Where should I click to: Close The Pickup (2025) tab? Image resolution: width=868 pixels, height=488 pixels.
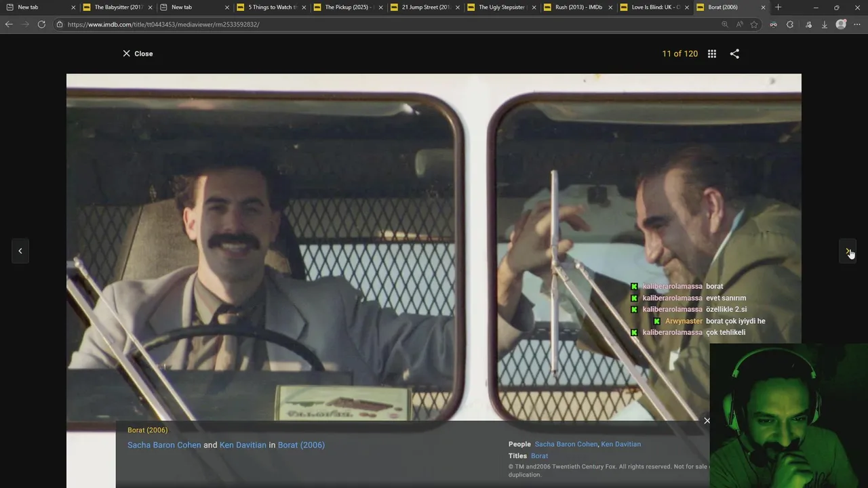(x=380, y=7)
